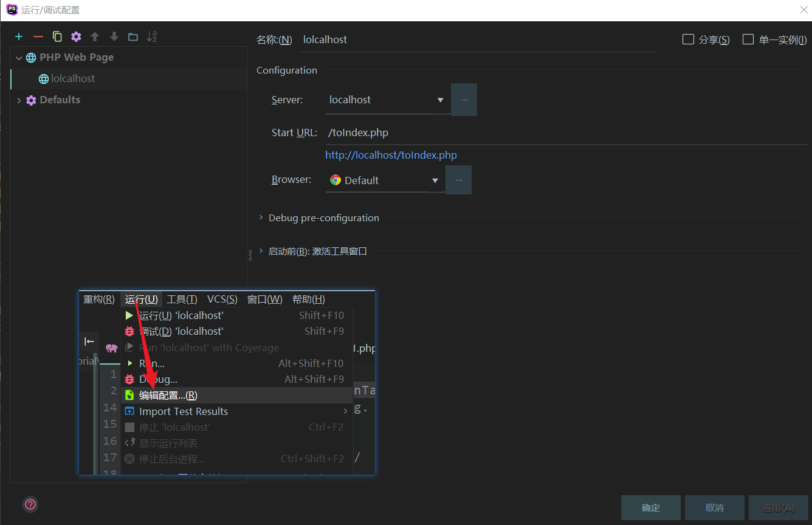The width and height of the screenshot is (812, 525).
Task: Click the 应用(A) apply button
Action: (x=779, y=507)
